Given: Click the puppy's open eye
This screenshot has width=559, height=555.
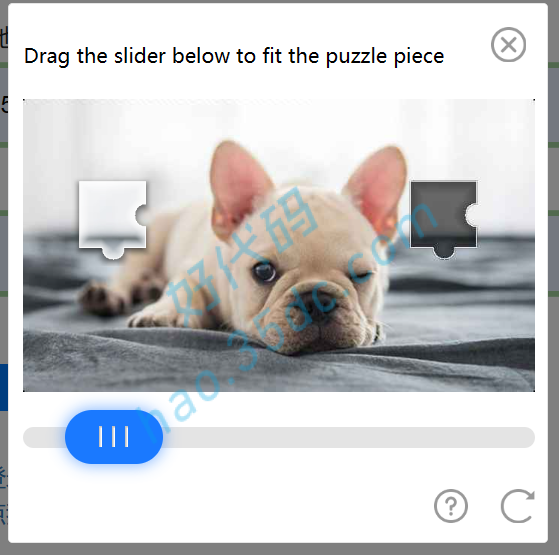Looking at the screenshot, I should click(265, 272).
